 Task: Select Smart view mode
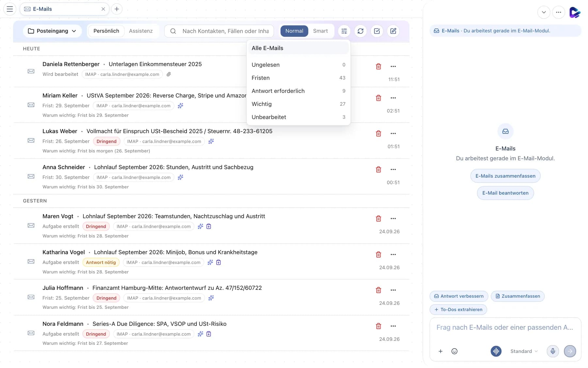(320, 31)
